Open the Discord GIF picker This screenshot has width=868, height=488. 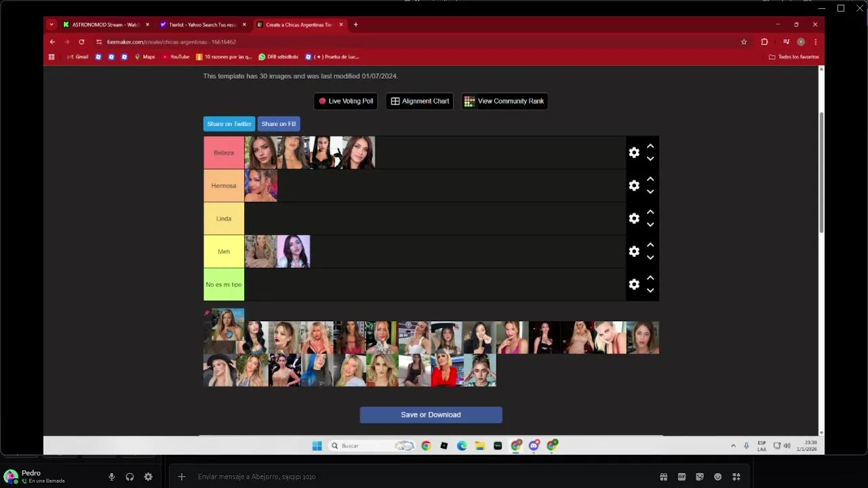coord(682,476)
